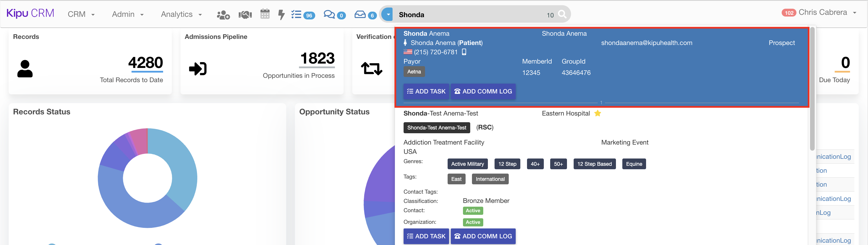Click ADD TASK for Shonda Anema patient
Viewport: 868px width, 245px height.
pos(426,91)
